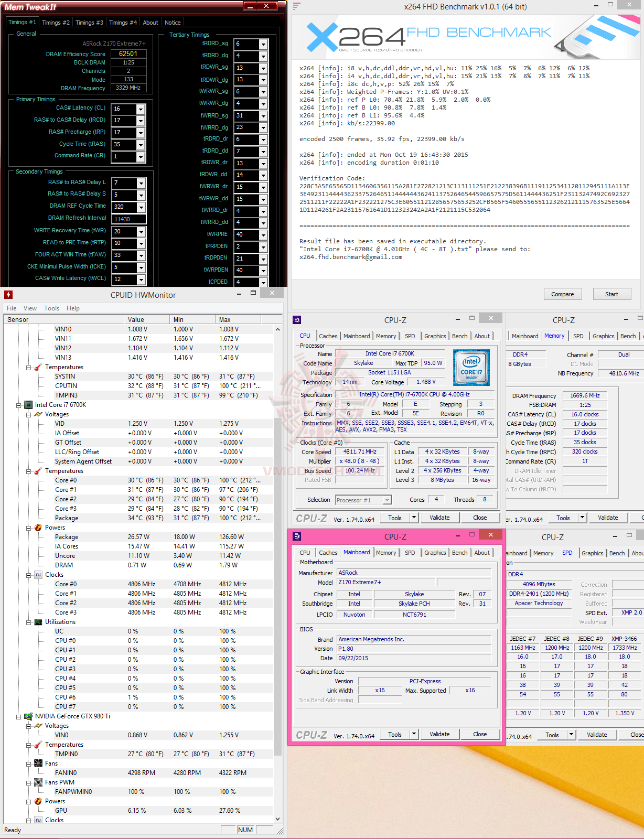Click the thermometer icon beside Intel Temperatures
The width and height of the screenshot is (644, 839).
pos(38,471)
